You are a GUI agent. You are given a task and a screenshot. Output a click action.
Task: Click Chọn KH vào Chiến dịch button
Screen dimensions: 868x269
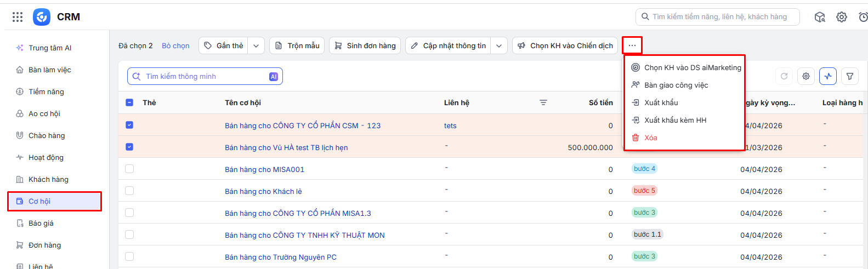565,45
